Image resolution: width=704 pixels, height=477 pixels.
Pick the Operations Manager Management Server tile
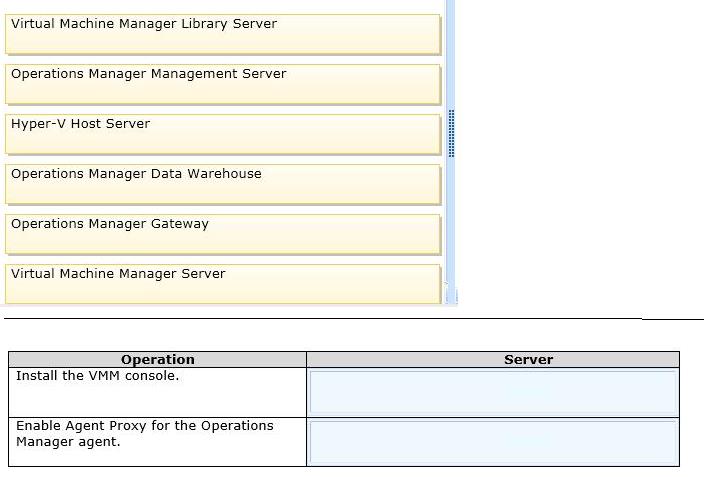tap(223, 84)
